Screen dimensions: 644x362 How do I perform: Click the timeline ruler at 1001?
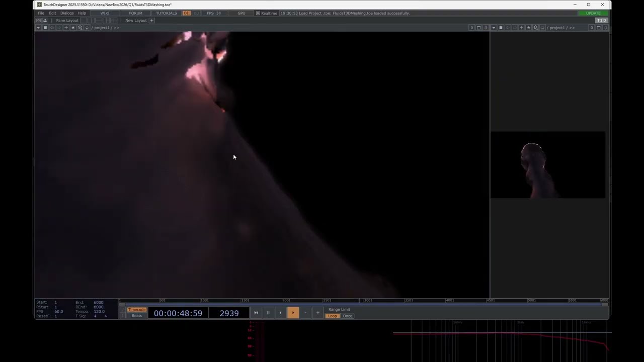coord(204,300)
